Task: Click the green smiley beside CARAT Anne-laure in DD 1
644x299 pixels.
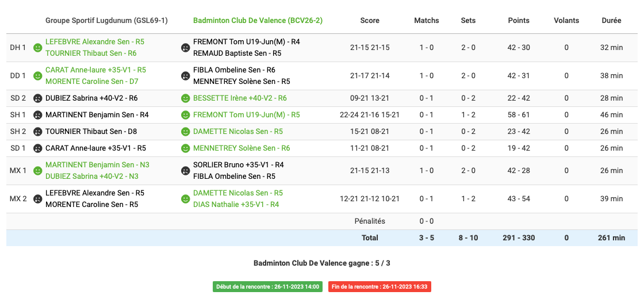Action: point(38,76)
